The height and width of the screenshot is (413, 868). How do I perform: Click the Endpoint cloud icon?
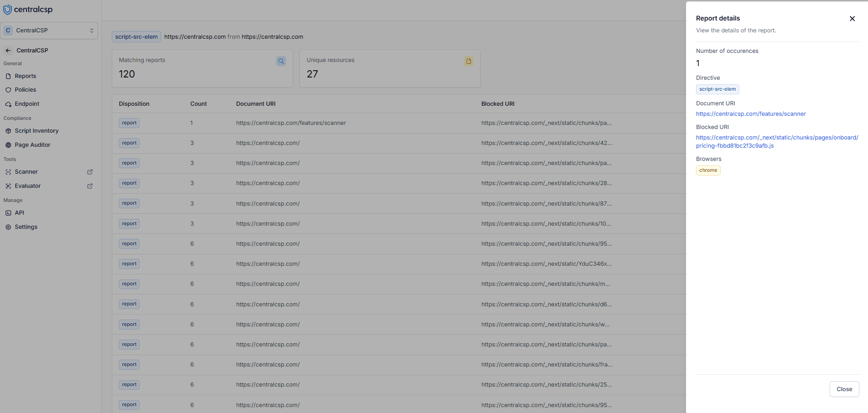tap(8, 103)
